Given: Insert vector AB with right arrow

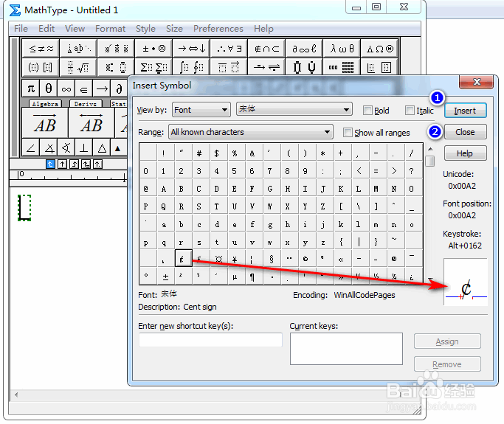Looking at the screenshot, I should 45,123.
